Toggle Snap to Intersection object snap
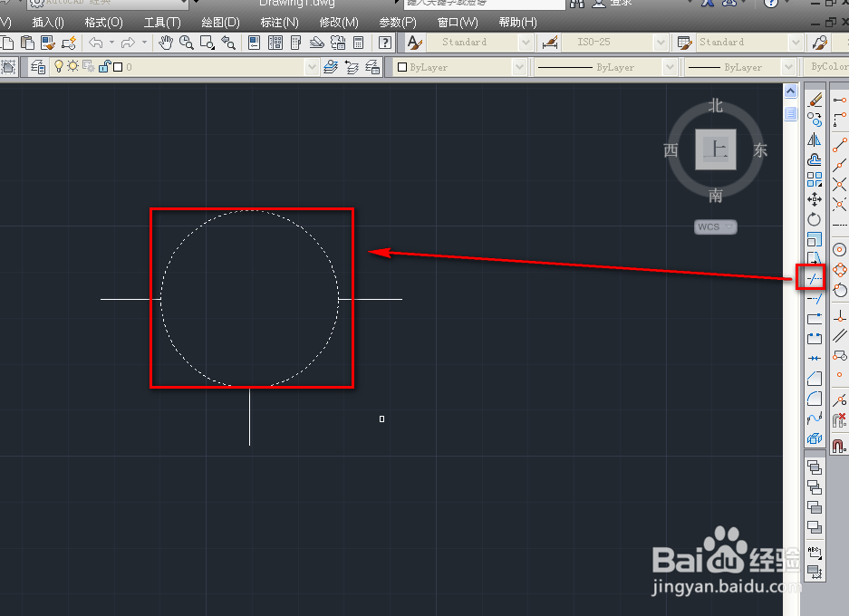849x616 pixels. (x=839, y=185)
